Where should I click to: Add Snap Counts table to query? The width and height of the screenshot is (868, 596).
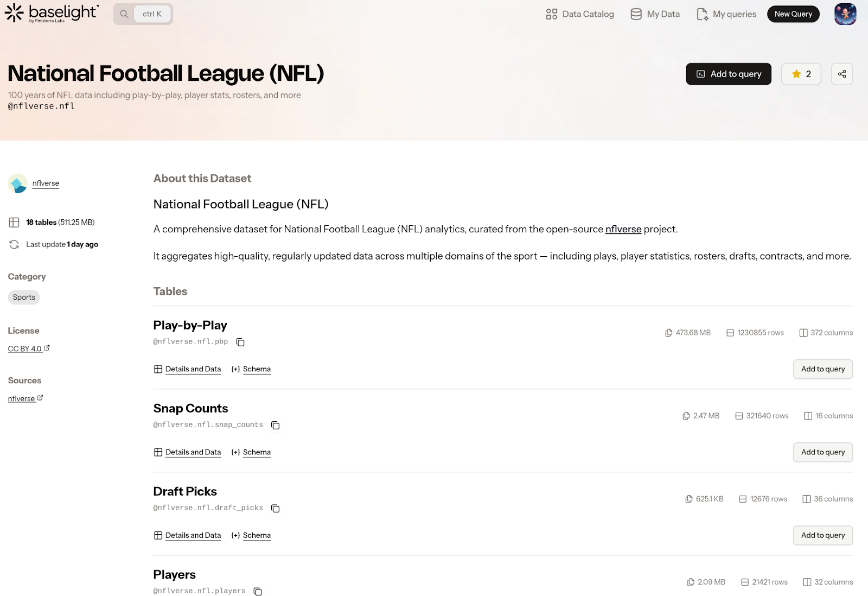pyautogui.click(x=823, y=452)
